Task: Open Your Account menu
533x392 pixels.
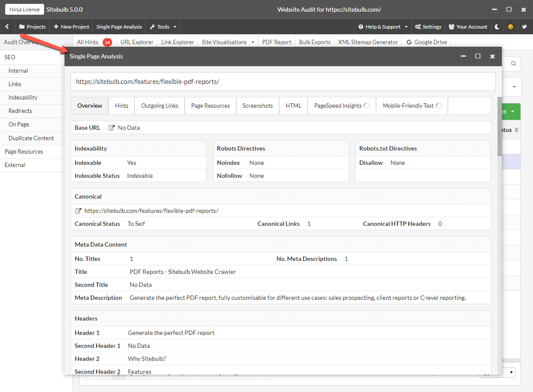Action: coord(468,27)
